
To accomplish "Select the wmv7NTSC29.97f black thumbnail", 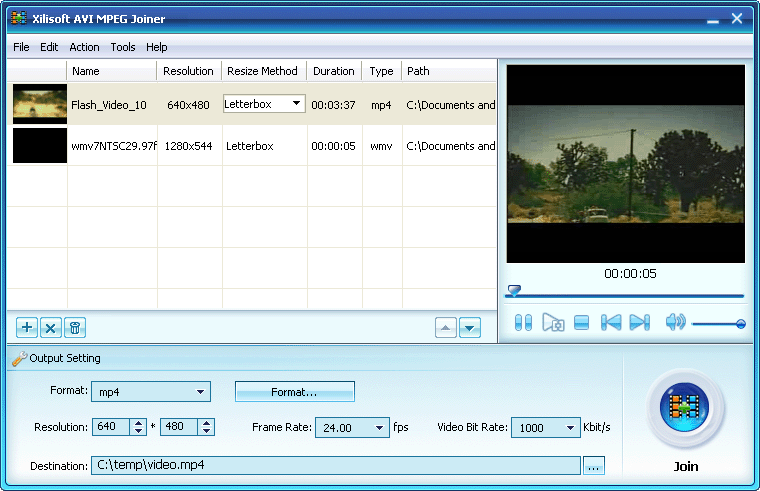I will pyautogui.click(x=40, y=145).
